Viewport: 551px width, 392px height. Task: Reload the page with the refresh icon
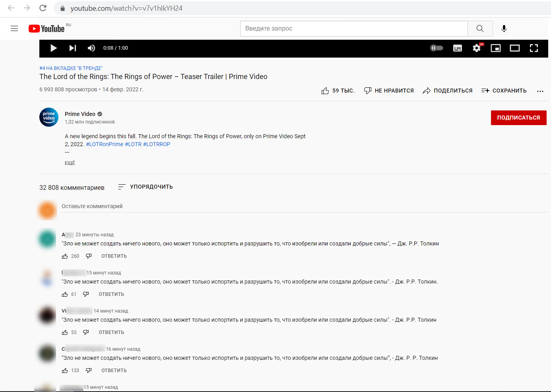pos(43,8)
